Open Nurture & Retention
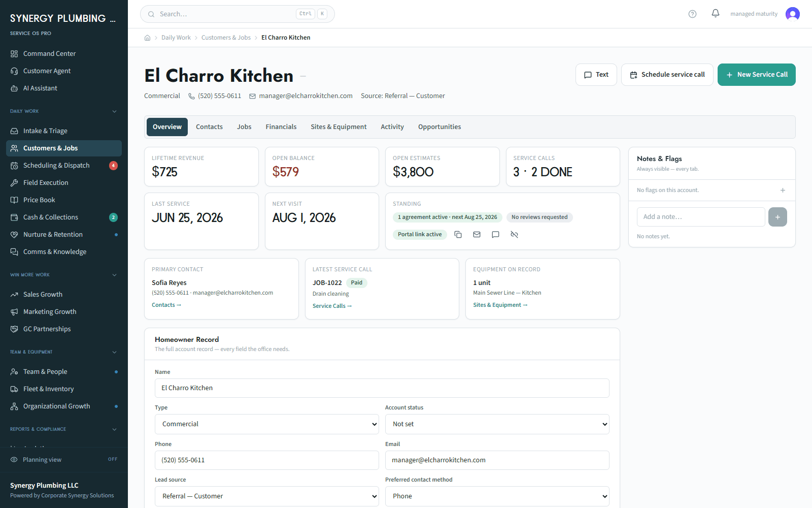812x508 pixels. (x=64, y=234)
